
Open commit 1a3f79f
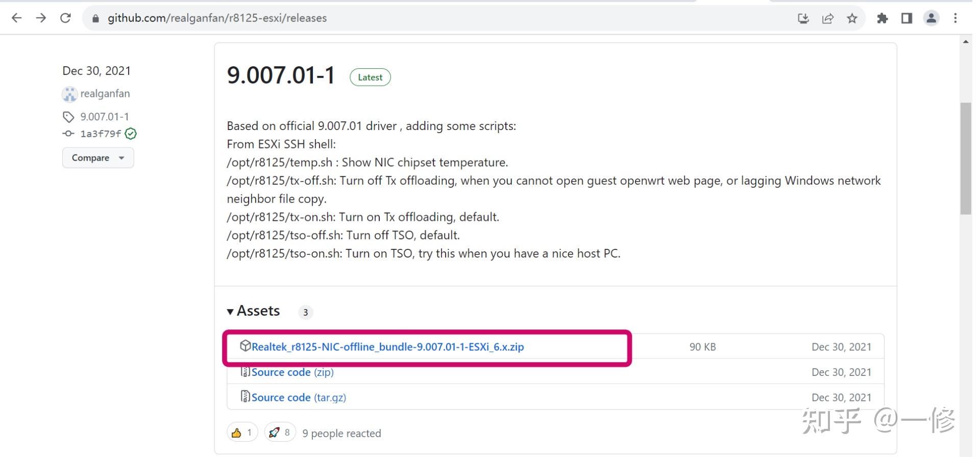101,134
